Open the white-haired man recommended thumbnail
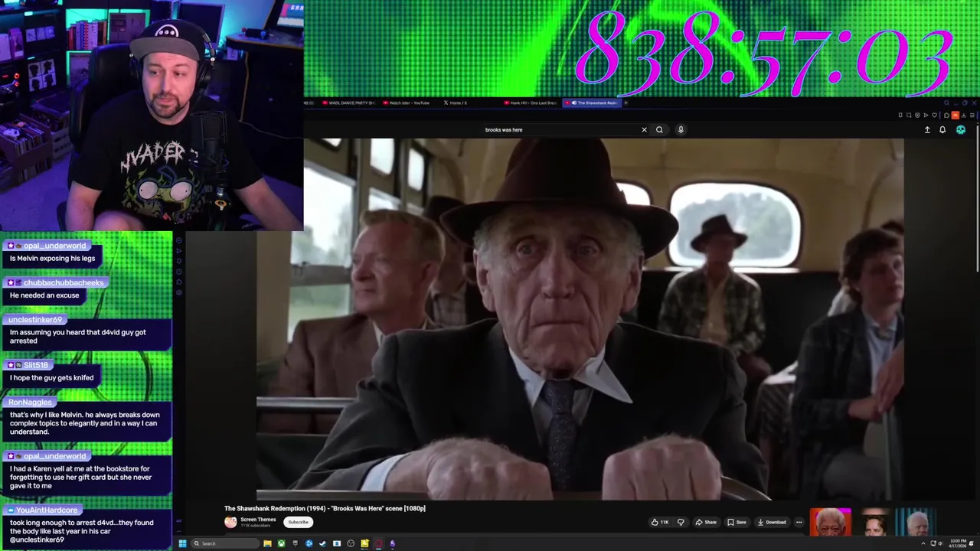 (x=916, y=522)
